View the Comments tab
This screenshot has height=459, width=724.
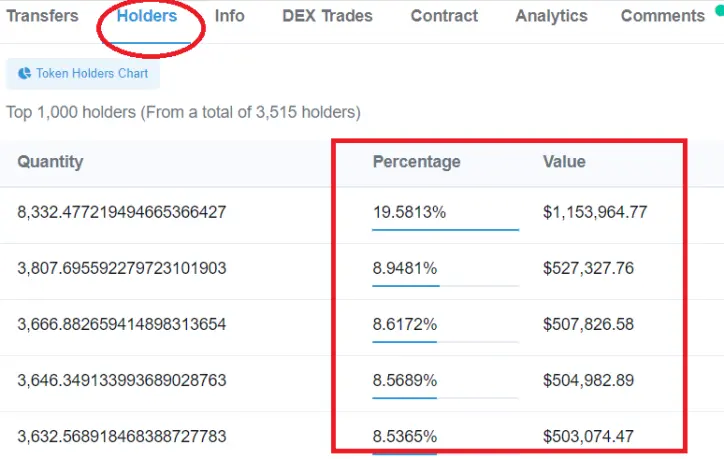663,16
